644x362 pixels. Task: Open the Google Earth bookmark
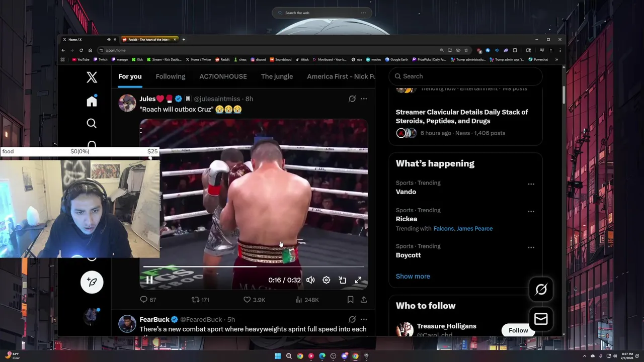click(x=396, y=59)
